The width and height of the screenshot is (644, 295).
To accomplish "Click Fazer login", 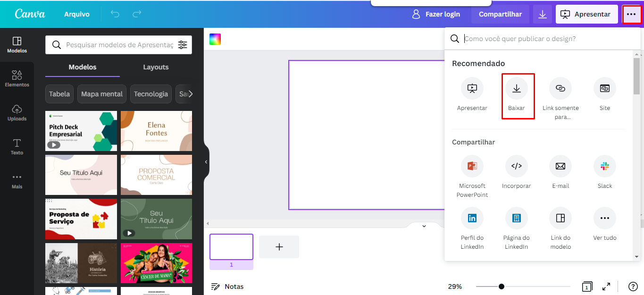I will click(x=436, y=14).
